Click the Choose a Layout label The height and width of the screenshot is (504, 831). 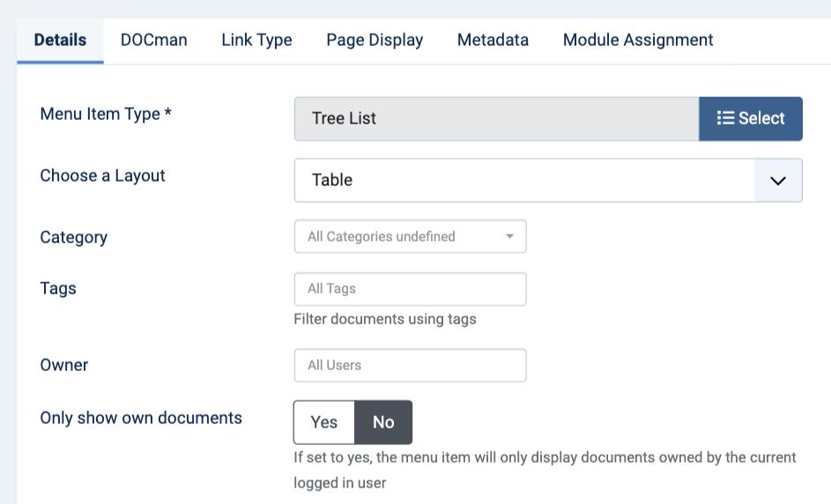click(x=103, y=176)
